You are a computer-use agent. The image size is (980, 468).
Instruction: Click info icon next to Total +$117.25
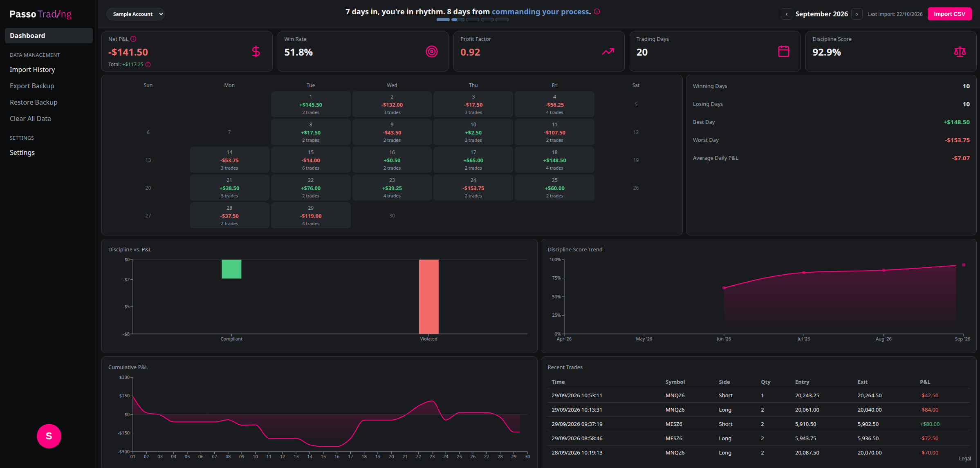click(148, 65)
